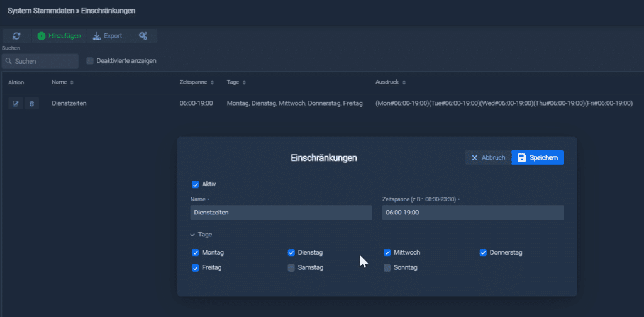Sort by the Zeitspanne column header

(x=197, y=82)
